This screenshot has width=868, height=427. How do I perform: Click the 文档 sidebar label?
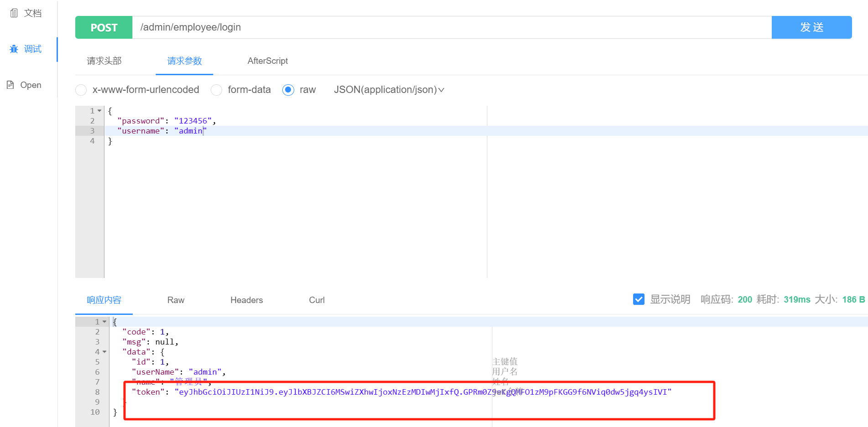point(33,13)
